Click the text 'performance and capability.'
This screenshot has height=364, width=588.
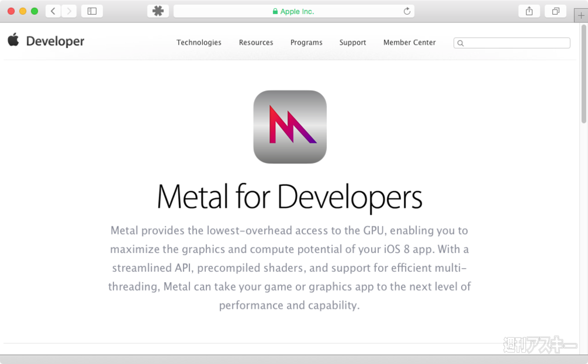point(289,306)
